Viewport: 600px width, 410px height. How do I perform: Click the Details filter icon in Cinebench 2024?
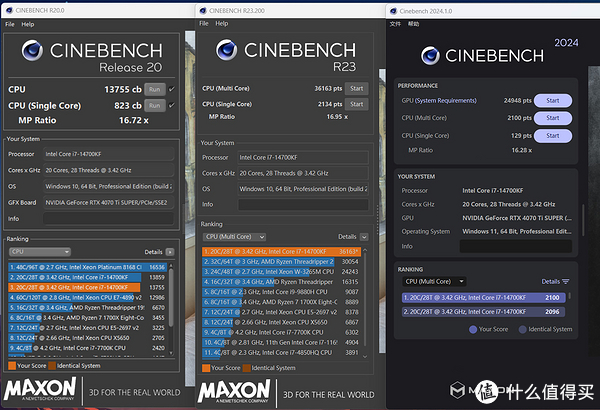566,281
